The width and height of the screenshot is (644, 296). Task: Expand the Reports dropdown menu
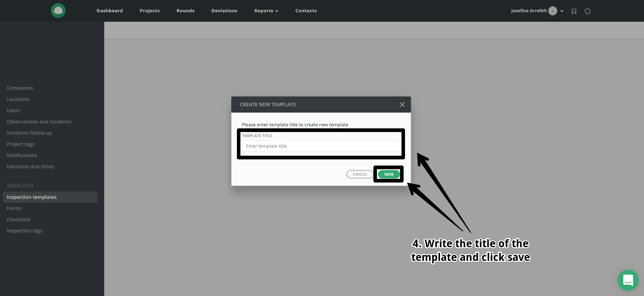click(266, 11)
